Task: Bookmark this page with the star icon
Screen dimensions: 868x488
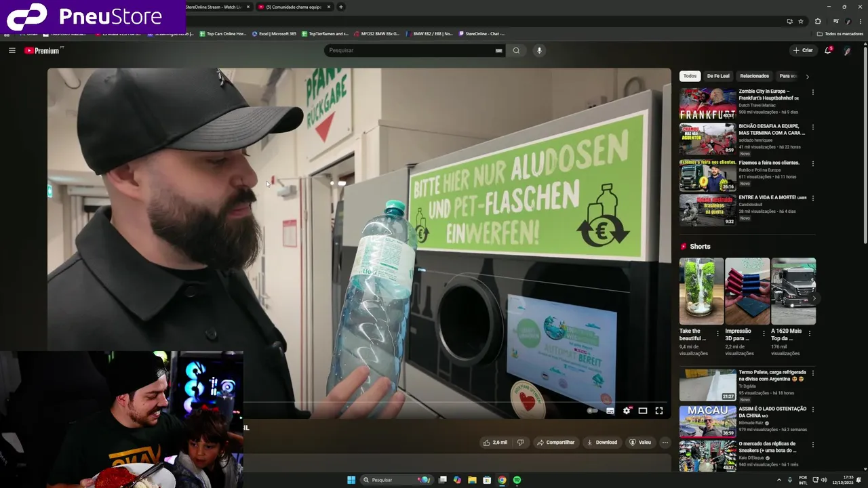Action: pyautogui.click(x=801, y=21)
